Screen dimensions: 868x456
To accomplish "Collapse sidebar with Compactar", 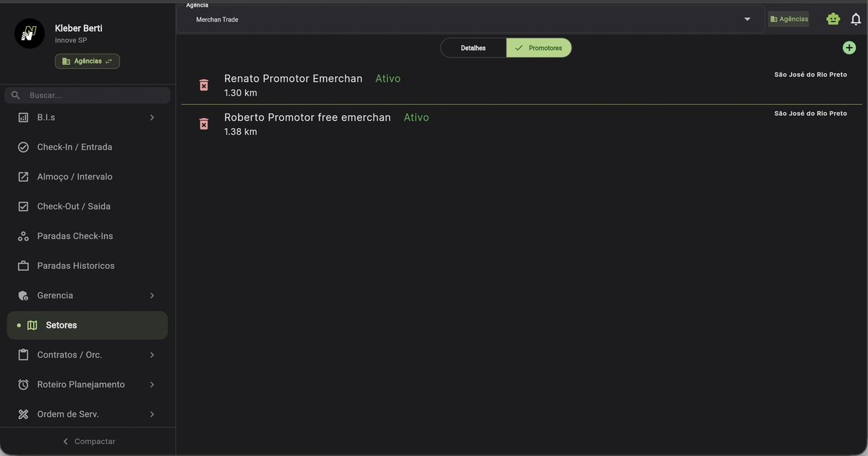I will click(88, 442).
